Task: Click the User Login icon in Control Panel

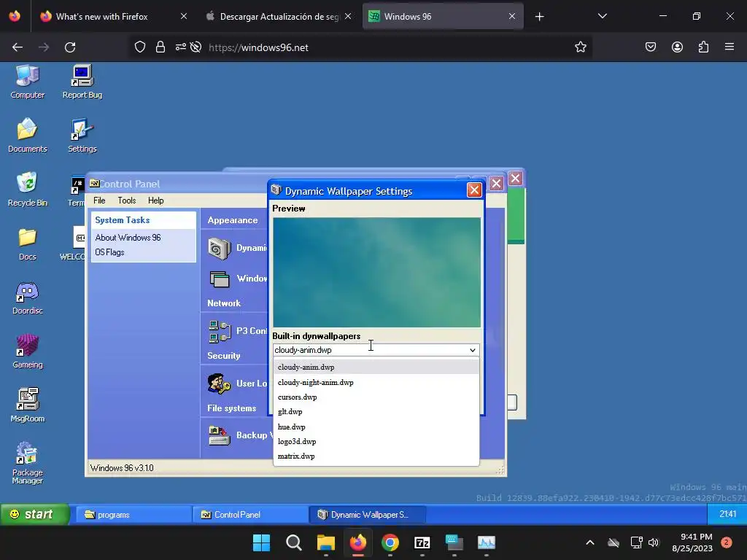Action: pyautogui.click(x=219, y=384)
